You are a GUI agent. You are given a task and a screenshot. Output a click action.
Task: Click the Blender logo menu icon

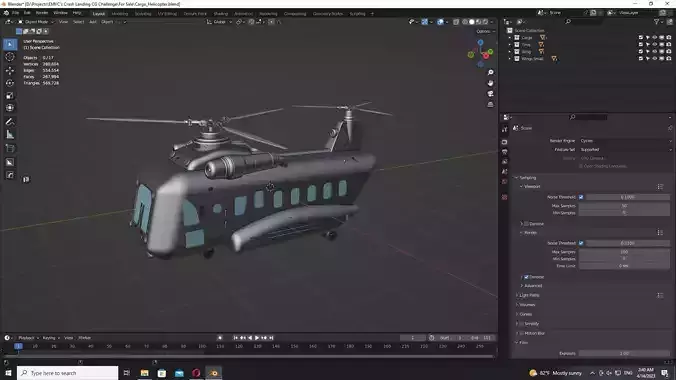(x=6, y=13)
